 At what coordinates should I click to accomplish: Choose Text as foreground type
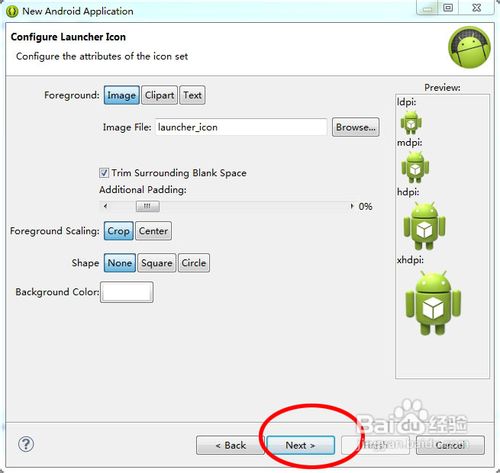[x=192, y=95]
